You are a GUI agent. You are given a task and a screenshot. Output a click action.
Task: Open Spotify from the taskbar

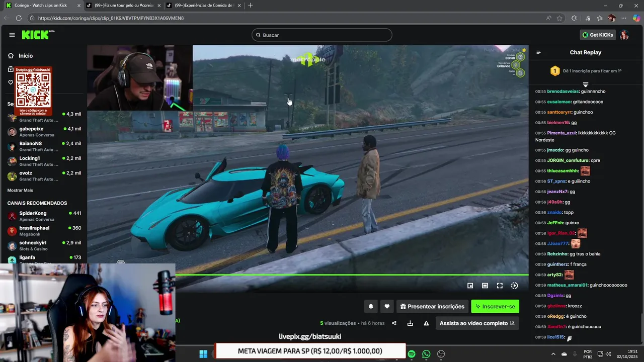[x=412, y=354]
